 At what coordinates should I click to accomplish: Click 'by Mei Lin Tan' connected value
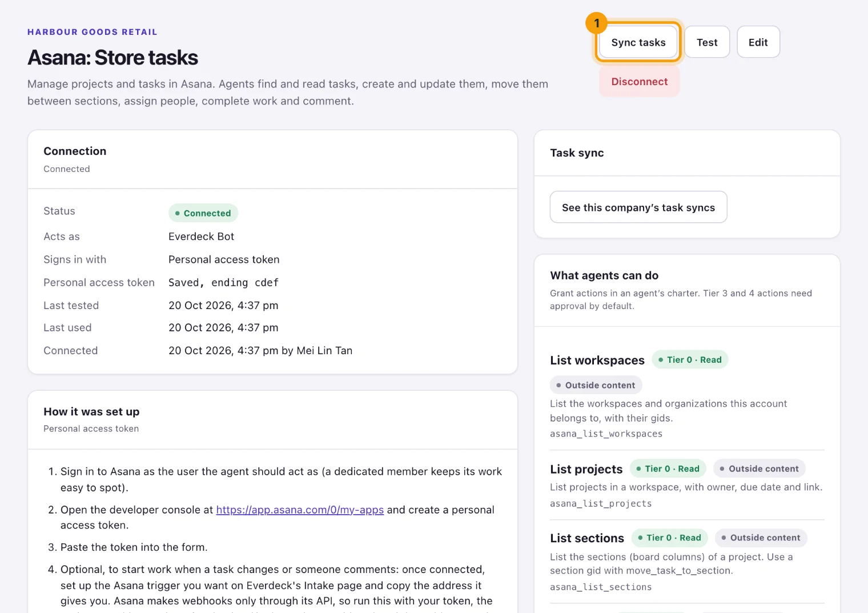(x=317, y=350)
